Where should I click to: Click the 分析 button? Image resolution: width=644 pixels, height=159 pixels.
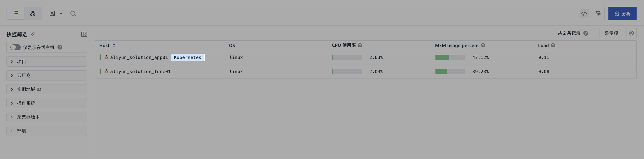pyautogui.click(x=622, y=13)
